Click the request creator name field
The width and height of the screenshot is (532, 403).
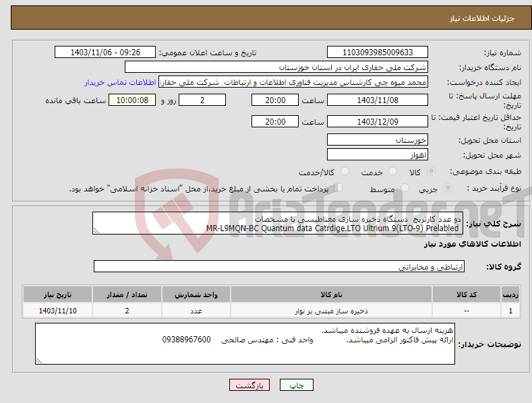point(293,82)
